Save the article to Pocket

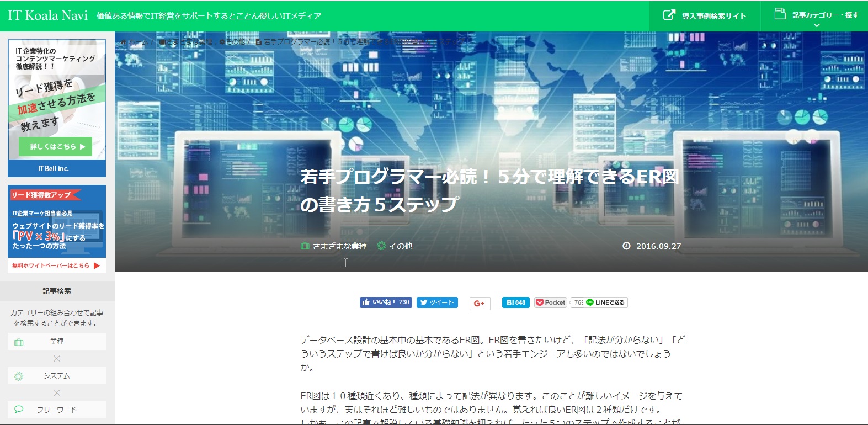tap(551, 302)
